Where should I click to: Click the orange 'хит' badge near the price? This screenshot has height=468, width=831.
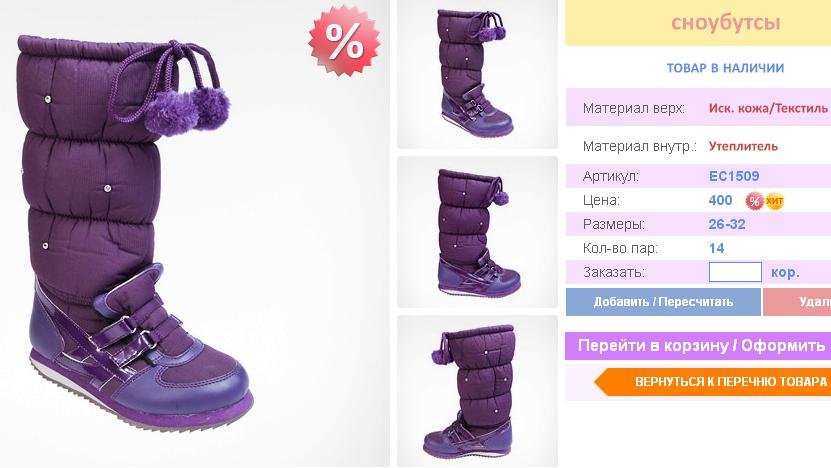click(774, 201)
